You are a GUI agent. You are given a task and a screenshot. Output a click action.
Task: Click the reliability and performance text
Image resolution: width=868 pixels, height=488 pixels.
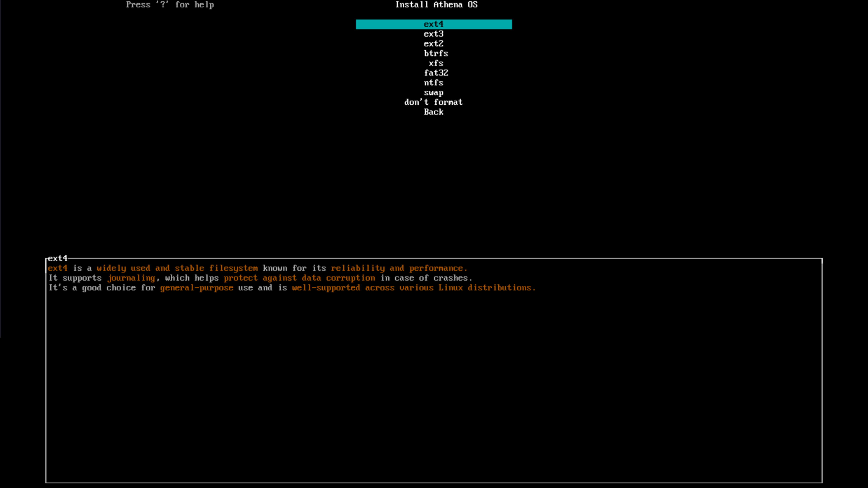click(x=399, y=268)
